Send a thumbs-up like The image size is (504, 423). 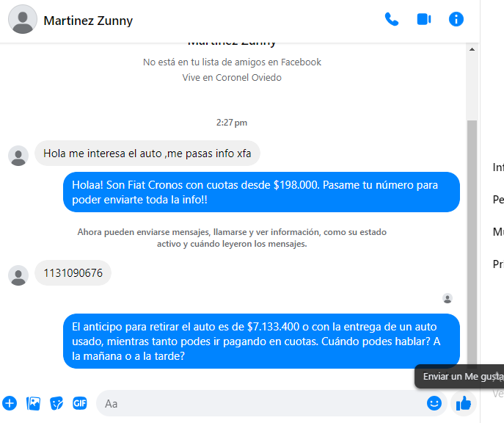tap(463, 403)
